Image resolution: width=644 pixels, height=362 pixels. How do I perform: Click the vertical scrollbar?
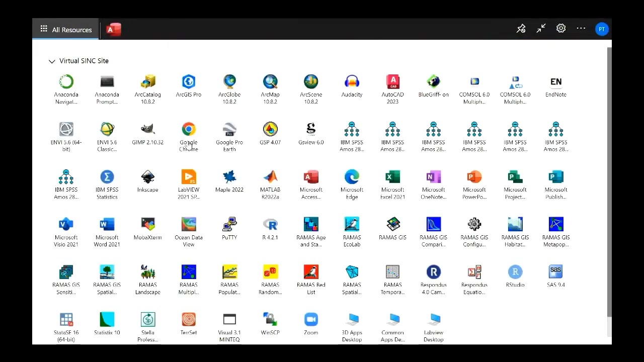coord(609,182)
